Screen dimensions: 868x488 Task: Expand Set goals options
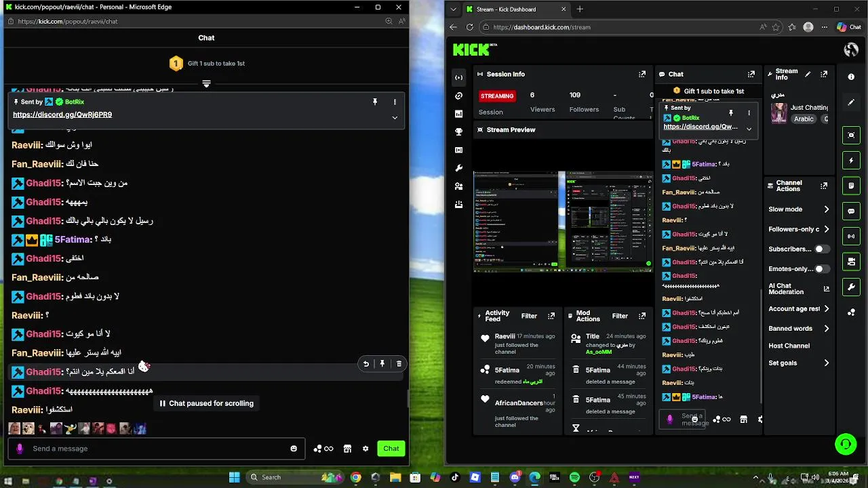[826, 363]
